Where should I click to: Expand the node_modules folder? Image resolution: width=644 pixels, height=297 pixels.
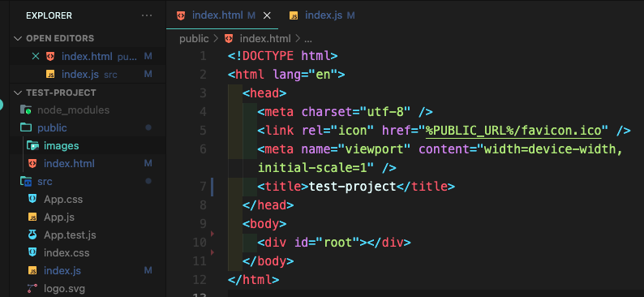(88, 110)
